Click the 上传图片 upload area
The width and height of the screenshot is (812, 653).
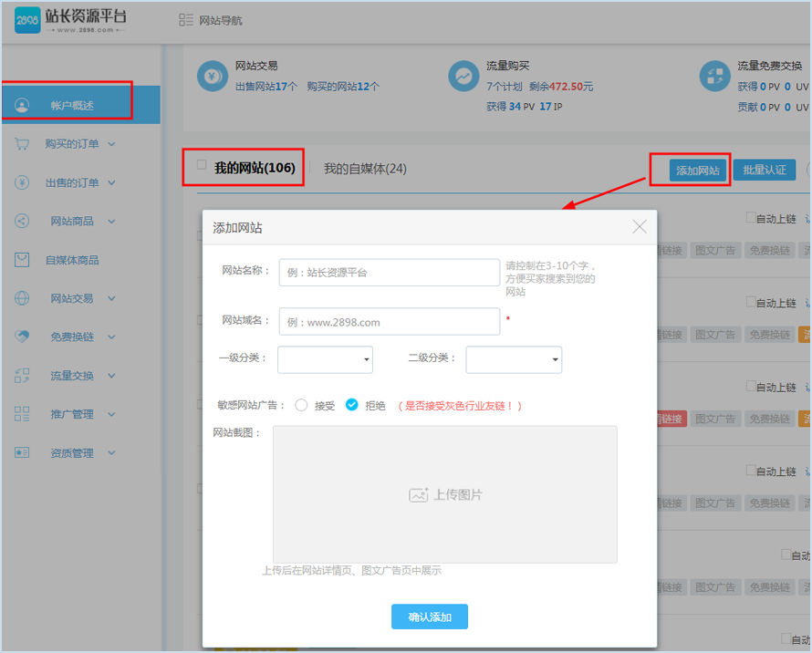[444, 495]
